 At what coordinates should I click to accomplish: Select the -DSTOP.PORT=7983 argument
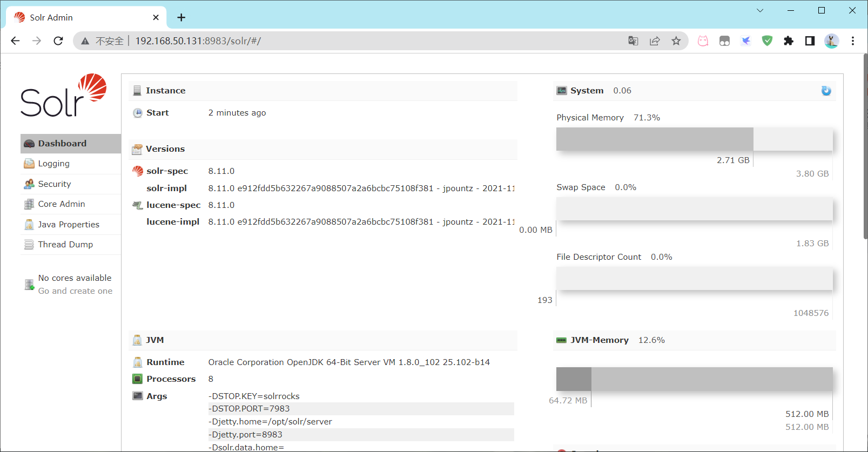(x=361, y=409)
